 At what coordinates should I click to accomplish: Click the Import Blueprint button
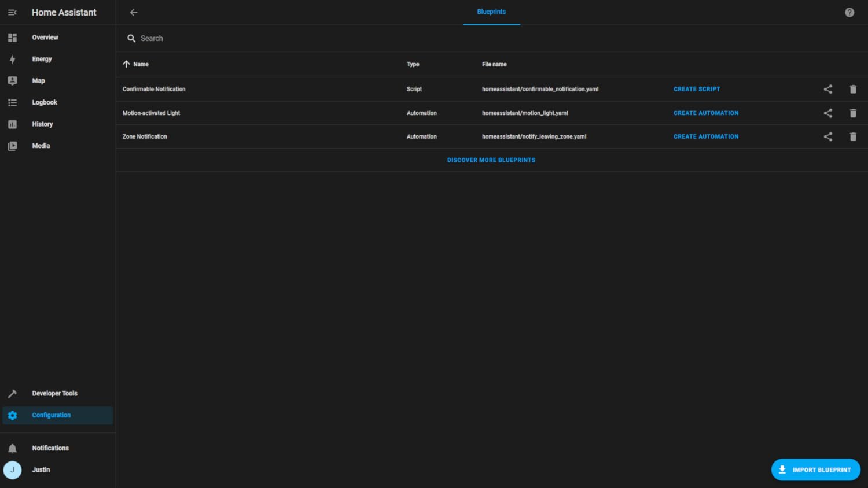point(815,470)
